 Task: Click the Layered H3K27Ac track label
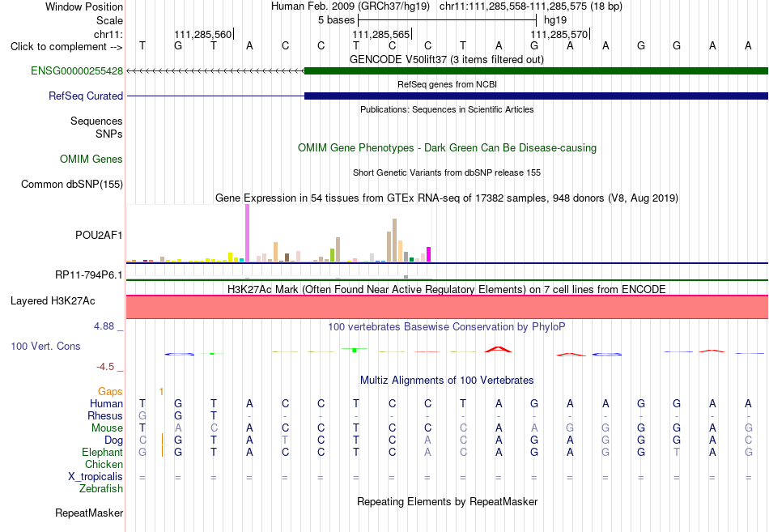[53, 301]
